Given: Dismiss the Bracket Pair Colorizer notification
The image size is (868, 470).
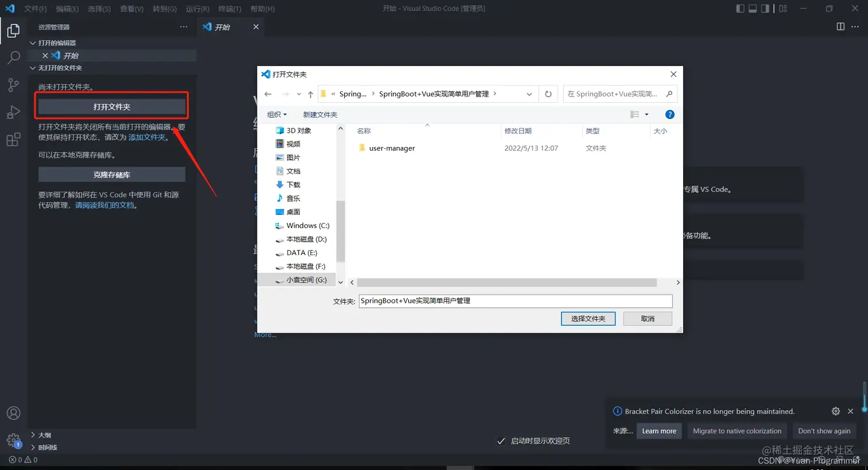Looking at the screenshot, I should click(851, 411).
